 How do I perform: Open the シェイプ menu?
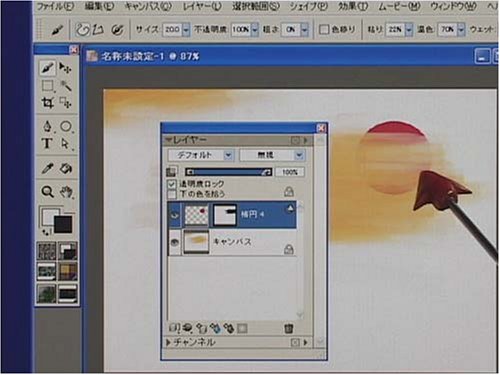pos(308,6)
